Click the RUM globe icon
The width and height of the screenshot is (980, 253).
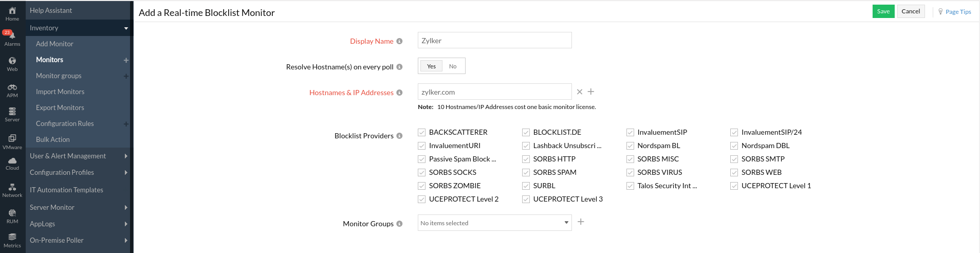click(12, 214)
